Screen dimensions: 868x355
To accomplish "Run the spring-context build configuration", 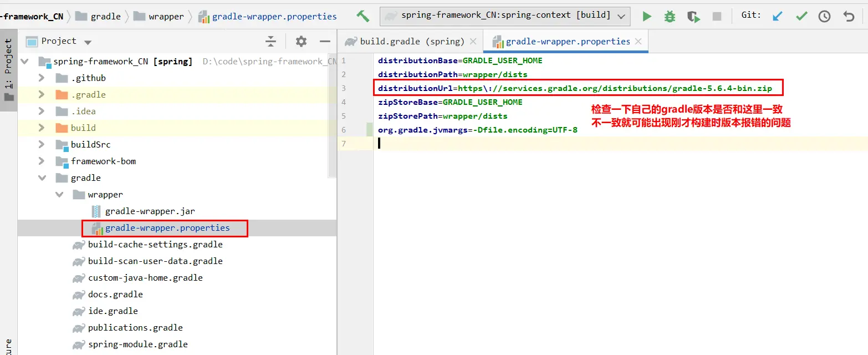I will coord(647,16).
